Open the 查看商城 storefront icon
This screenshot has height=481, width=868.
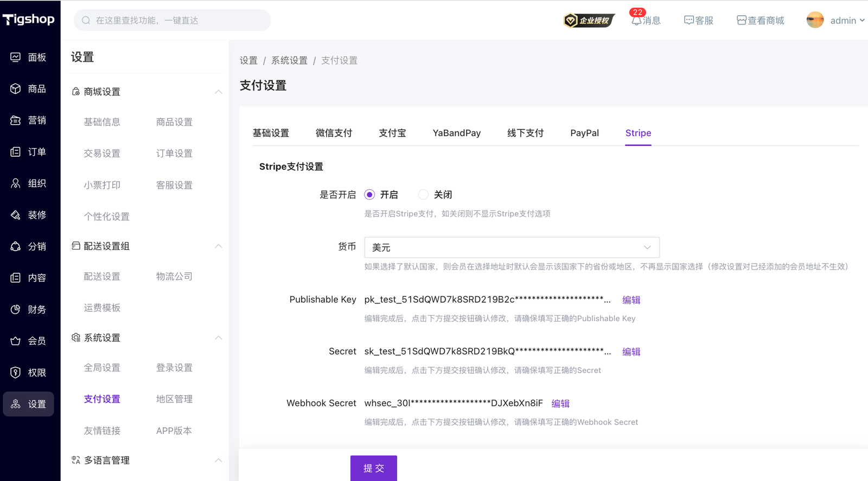[x=742, y=21]
